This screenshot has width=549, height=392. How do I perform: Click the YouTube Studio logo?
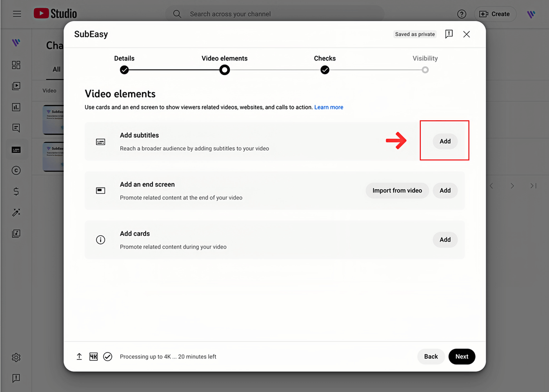point(55,13)
